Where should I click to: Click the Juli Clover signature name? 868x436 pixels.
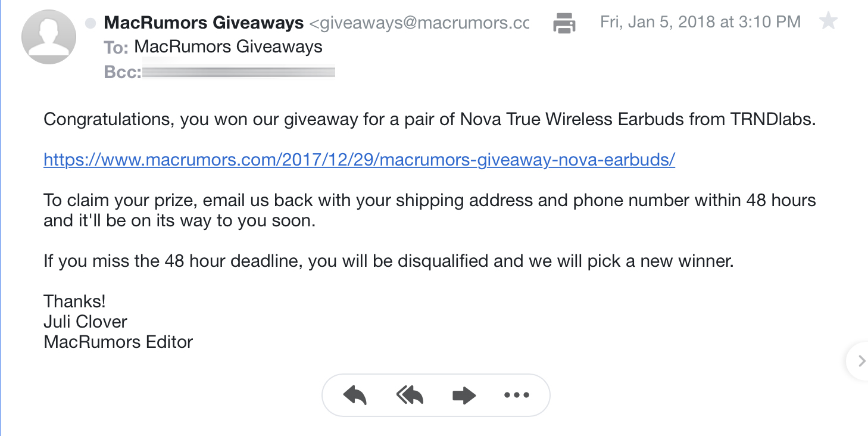point(85,322)
